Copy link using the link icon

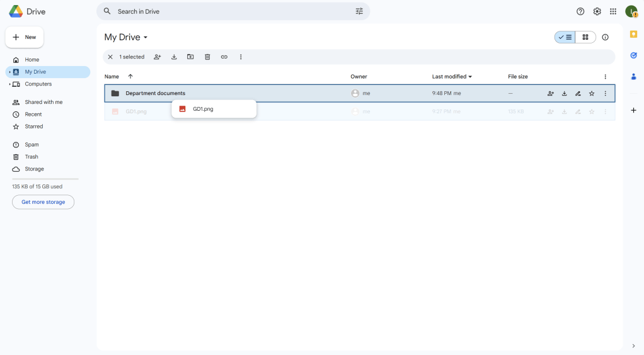click(x=224, y=57)
